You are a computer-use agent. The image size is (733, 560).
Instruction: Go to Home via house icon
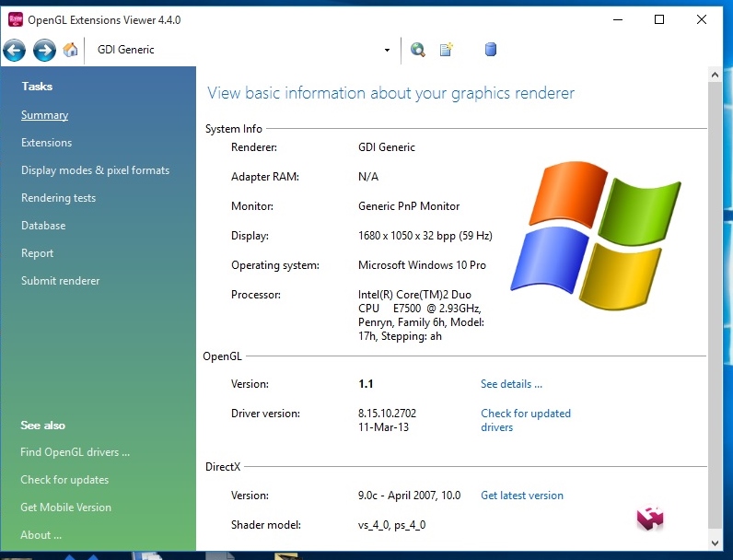tap(71, 50)
